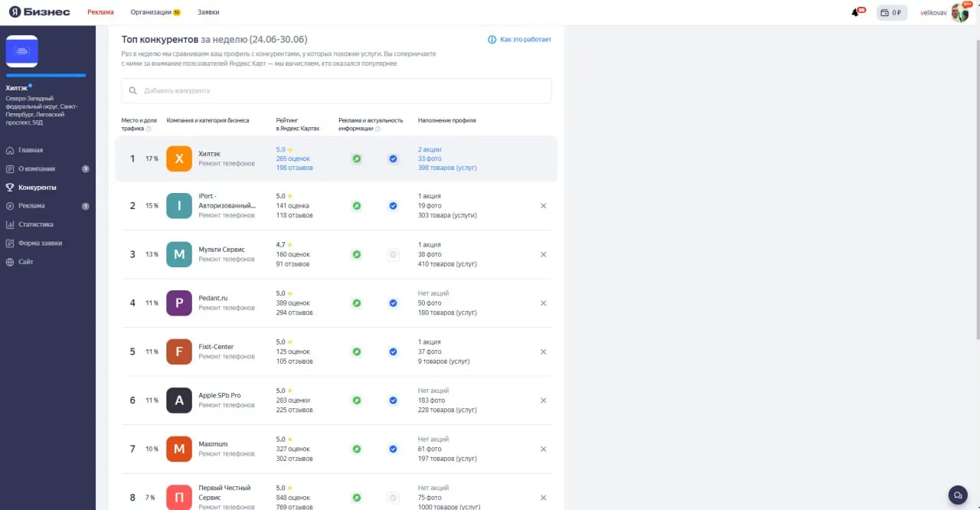Click green advertising icon in Хилтэк row
980x510 pixels.
pos(356,159)
